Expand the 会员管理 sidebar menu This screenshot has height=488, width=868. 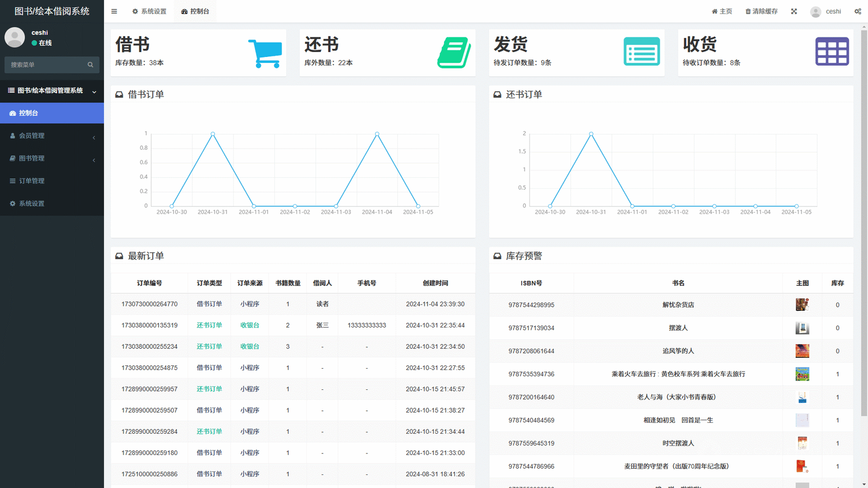tap(52, 136)
